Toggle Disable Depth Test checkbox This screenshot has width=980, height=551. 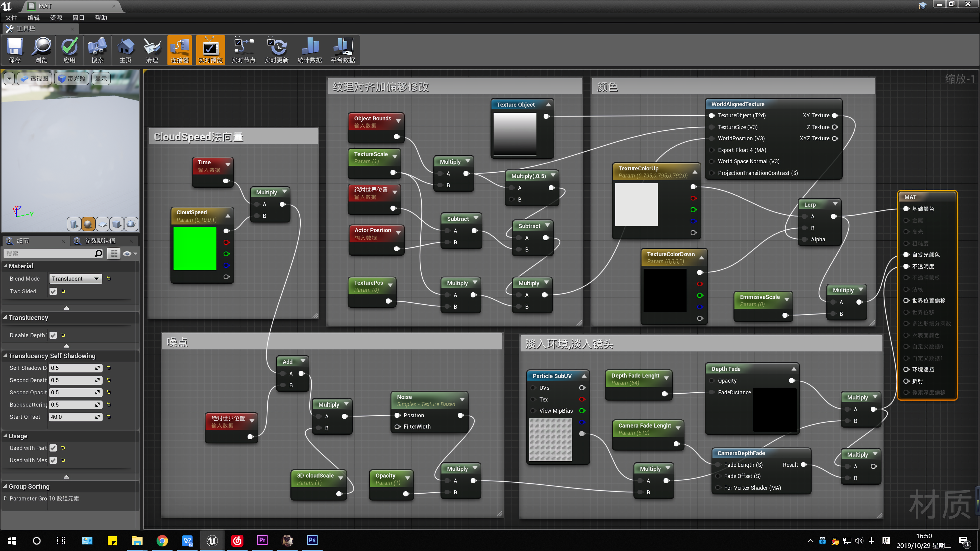pyautogui.click(x=53, y=335)
